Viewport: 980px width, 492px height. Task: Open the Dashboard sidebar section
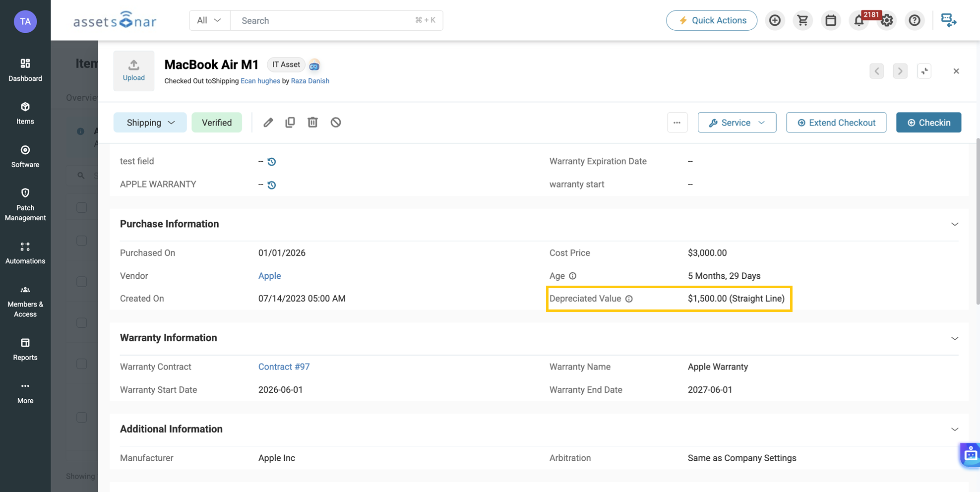point(25,70)
